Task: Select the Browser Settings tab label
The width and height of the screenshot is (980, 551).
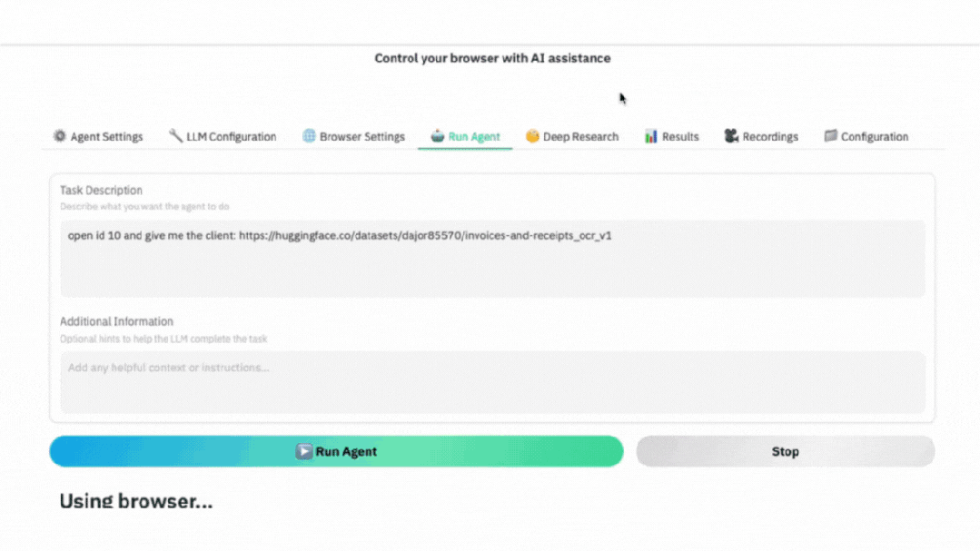Action: pos(362,137)
